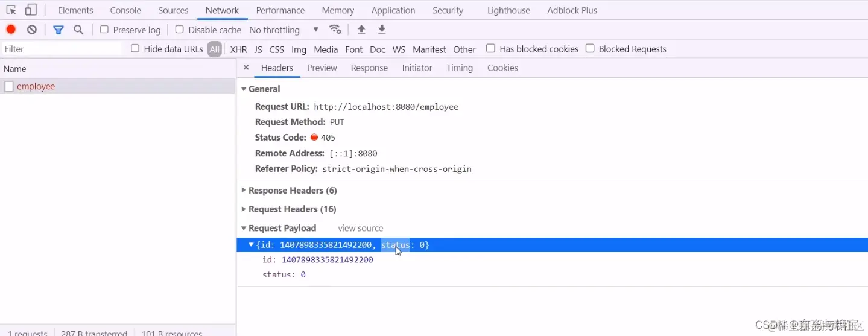Toggle the device toolbar icon

pyautogui.click(x=31, y=10)
